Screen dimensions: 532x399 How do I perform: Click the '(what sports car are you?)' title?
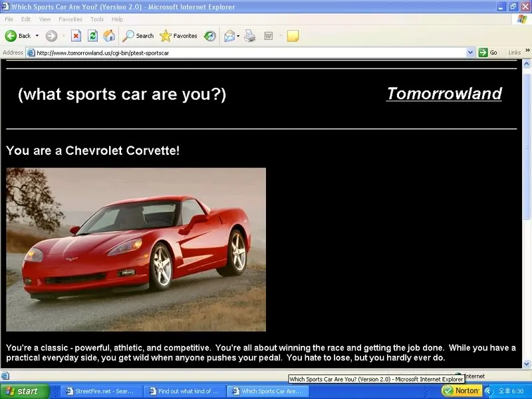pyautogui.click(x=122, y=94)
